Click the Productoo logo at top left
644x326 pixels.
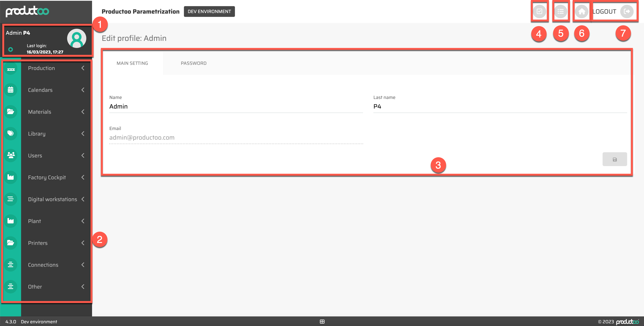27,11
